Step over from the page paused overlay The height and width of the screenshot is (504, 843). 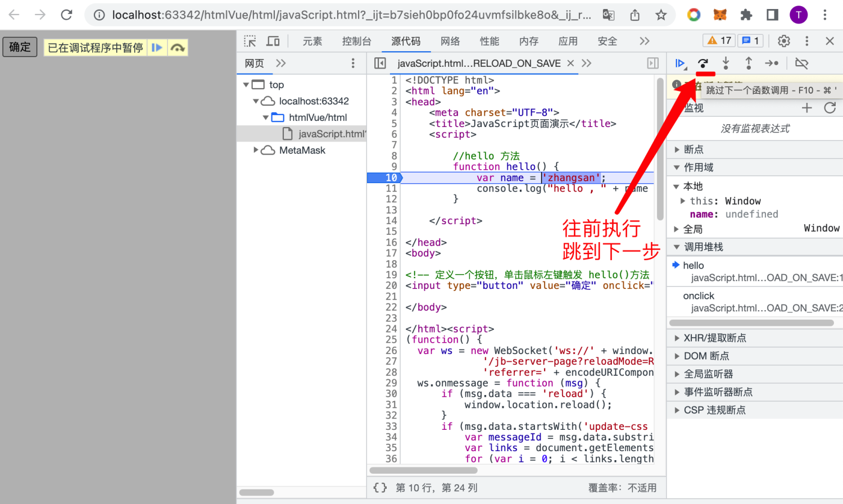click(x=178, y=48)
